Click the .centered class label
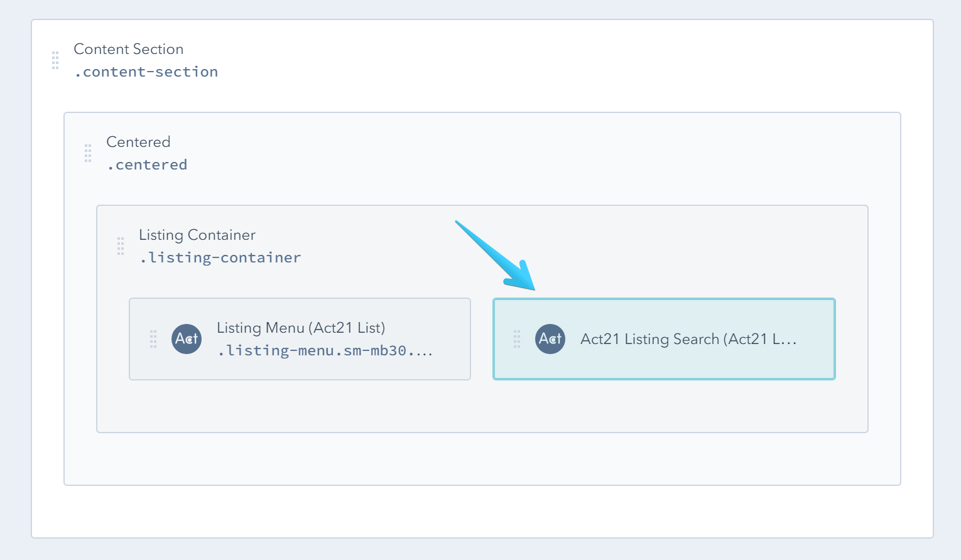Image resolution: width=961 pixels, height=560 pixels. [x=147, y=164]
